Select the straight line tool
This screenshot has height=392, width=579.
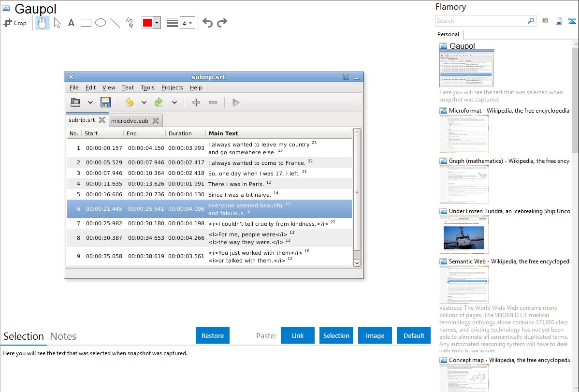pos(115,23)
